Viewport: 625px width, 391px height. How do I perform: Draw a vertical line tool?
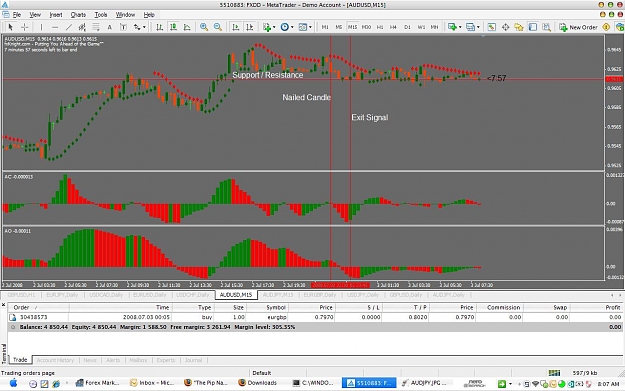tap(41, 27)
